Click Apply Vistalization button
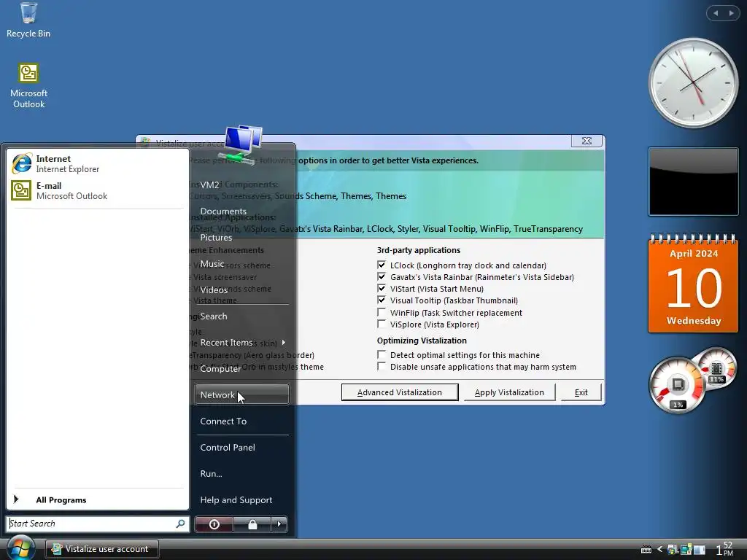Screen dimensions: 747x560 coord(509,392)
